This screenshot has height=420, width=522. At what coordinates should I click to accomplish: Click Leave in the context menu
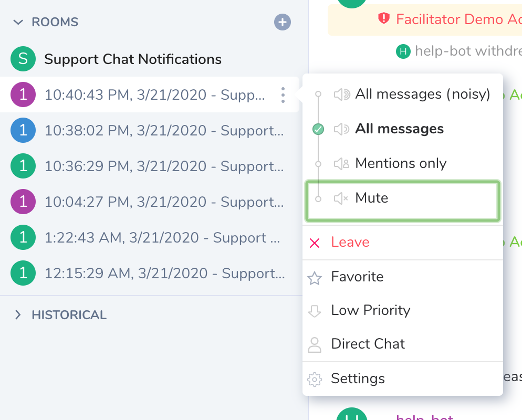(x=350, y=243)
